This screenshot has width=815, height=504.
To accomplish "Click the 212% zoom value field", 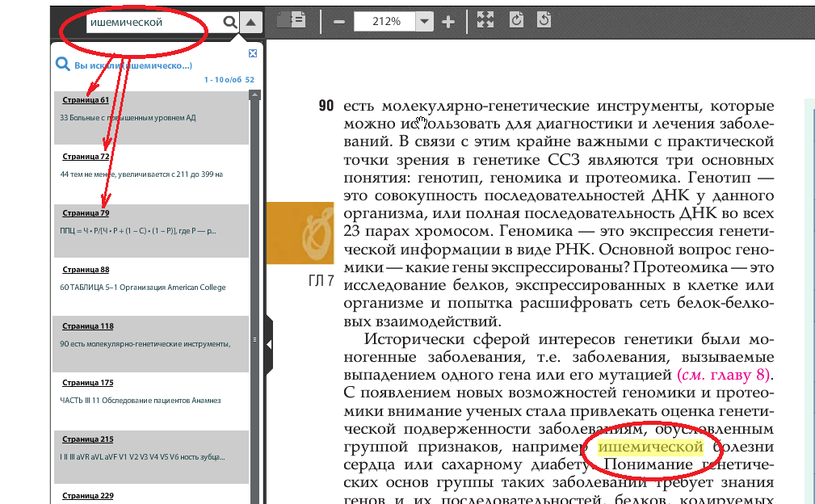I will tap(384, 21).
